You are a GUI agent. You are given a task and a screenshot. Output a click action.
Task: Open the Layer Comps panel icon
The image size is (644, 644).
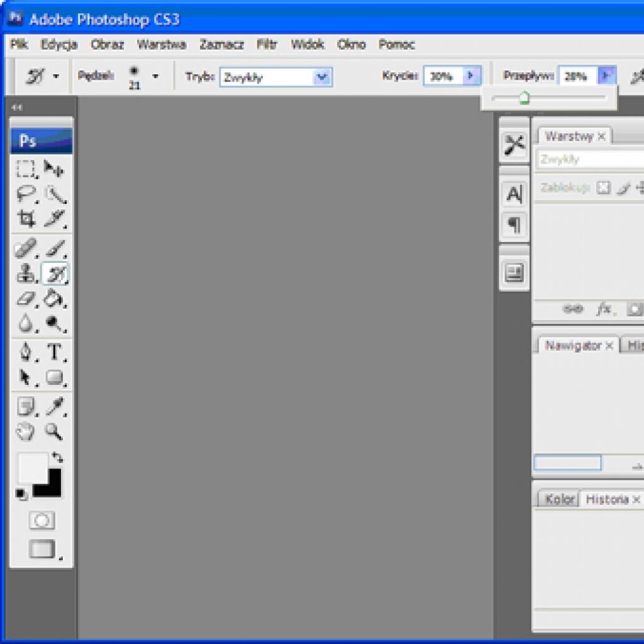click(514, 273)
